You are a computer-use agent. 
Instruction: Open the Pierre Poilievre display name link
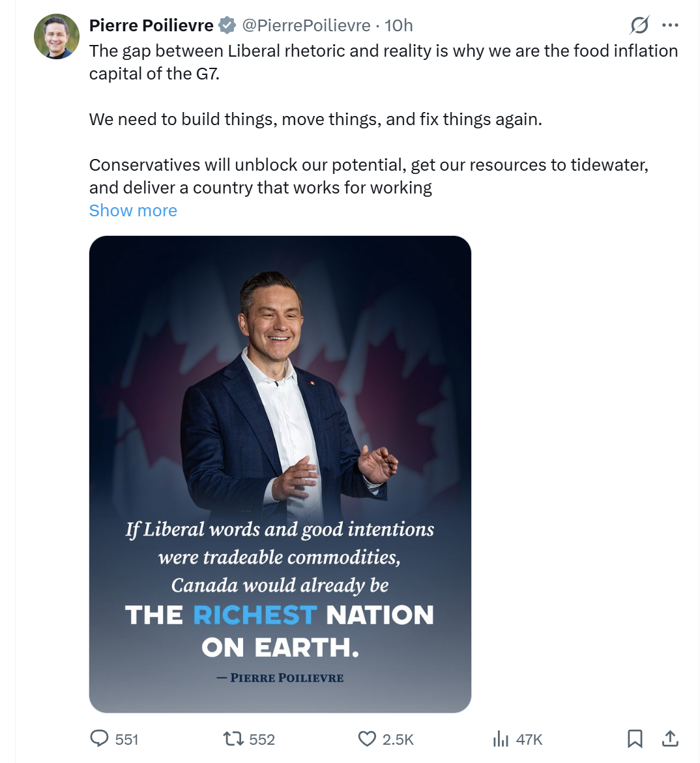point(151,25)
